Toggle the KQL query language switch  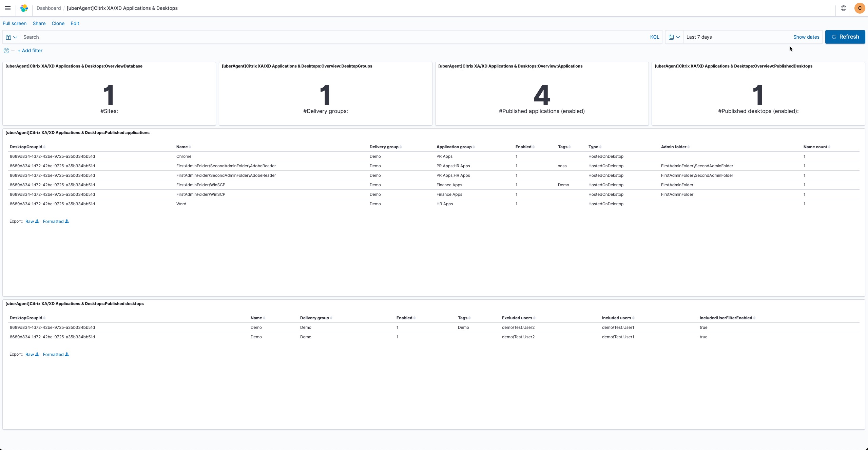(x=654, y=37)
